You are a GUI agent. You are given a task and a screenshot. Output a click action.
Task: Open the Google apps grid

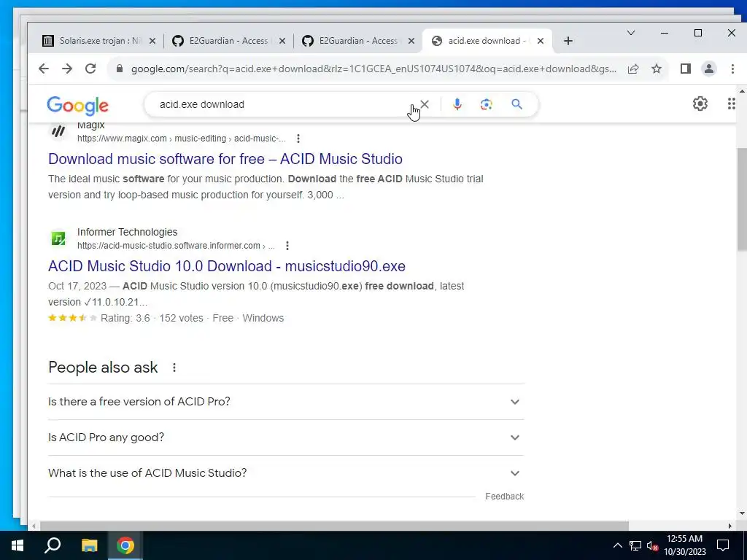pos(731,104)
